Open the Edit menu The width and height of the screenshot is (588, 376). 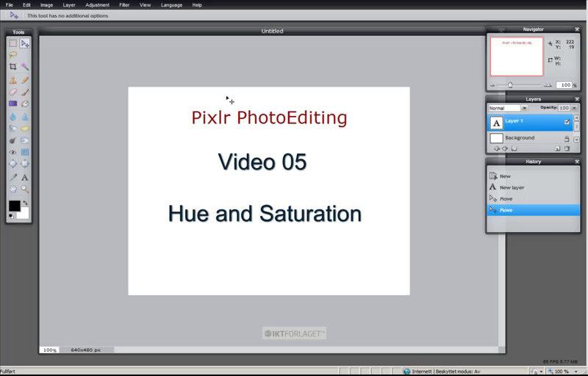[26, 5]
